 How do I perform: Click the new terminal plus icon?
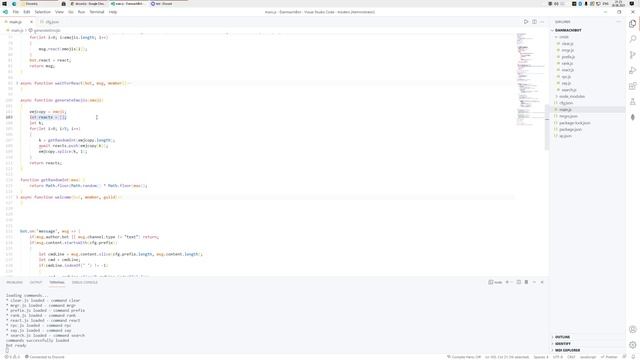tap(507, 282)
